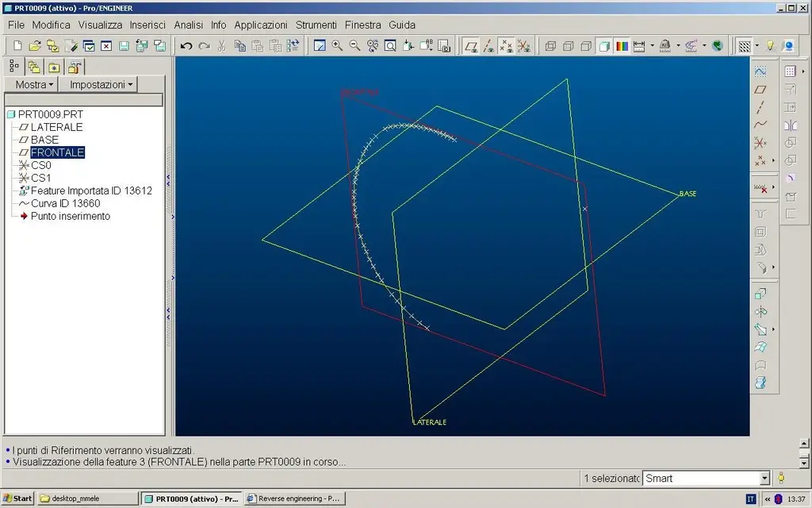Click the rainbow color appearance icon
The width and height of the screenshot is (812, 508).
point(622,45)
